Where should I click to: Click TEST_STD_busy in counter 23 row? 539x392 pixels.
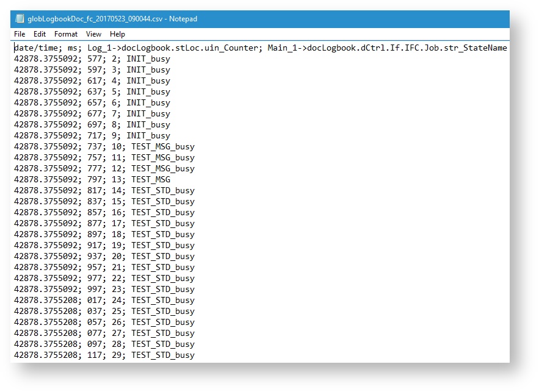tap(163, 290)
